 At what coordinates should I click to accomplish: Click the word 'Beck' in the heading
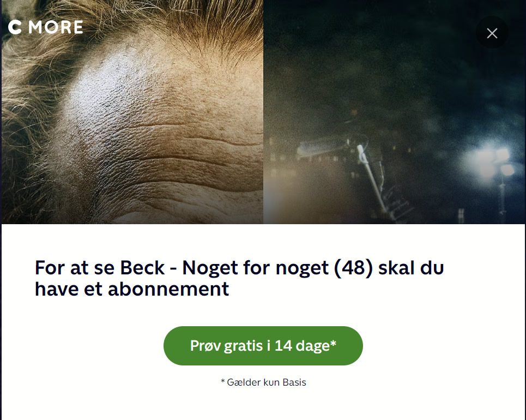142,268
